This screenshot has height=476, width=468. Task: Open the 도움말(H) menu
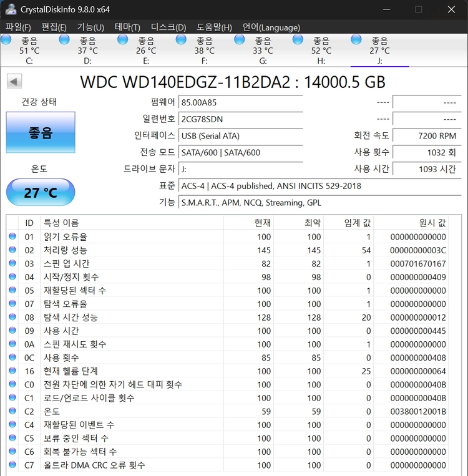(214, 27)
